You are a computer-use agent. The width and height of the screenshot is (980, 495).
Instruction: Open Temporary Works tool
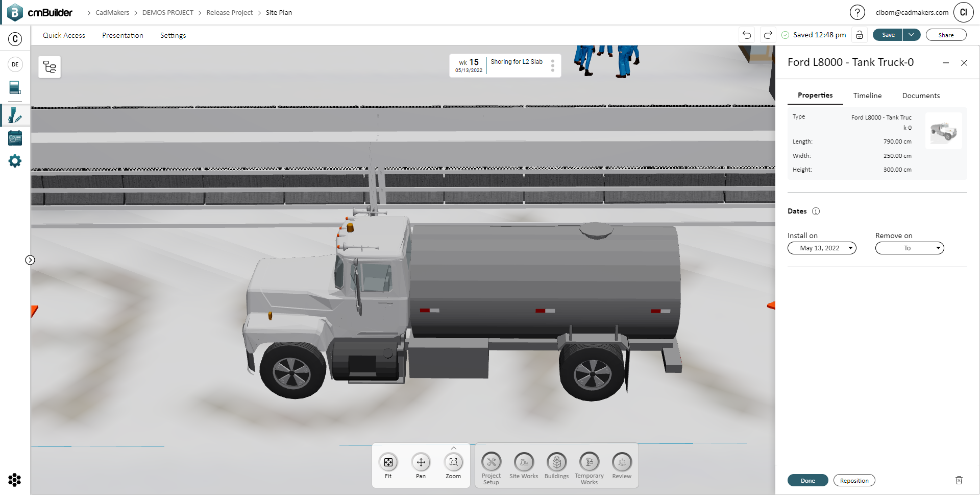pos(589,468)
